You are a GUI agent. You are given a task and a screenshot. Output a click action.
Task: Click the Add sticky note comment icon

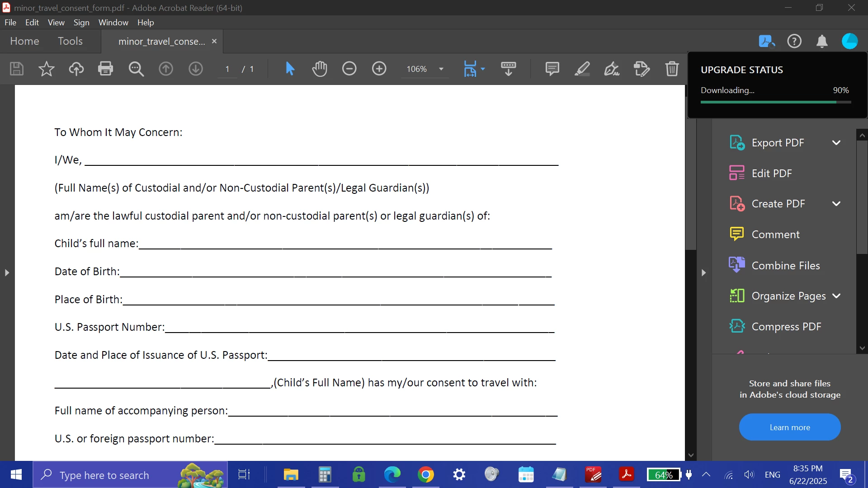[x=552, y=69]
